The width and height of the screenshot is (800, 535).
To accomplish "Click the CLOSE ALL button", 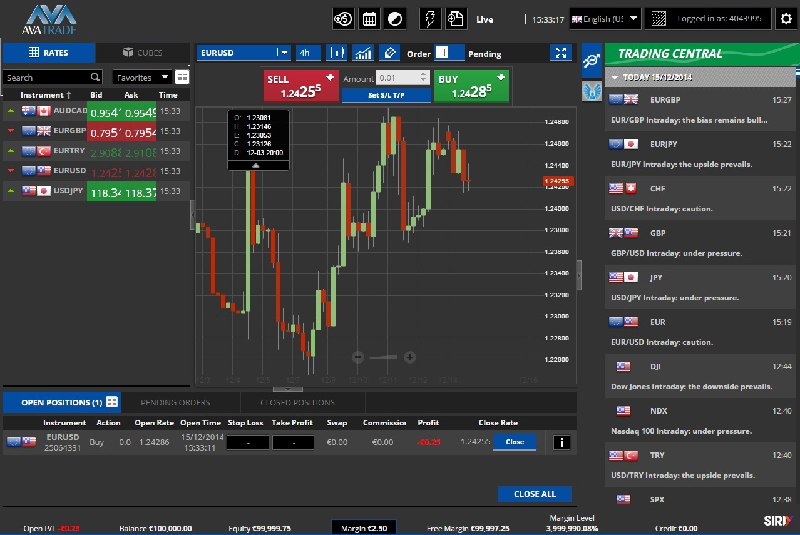I will (x=535, y=494).
